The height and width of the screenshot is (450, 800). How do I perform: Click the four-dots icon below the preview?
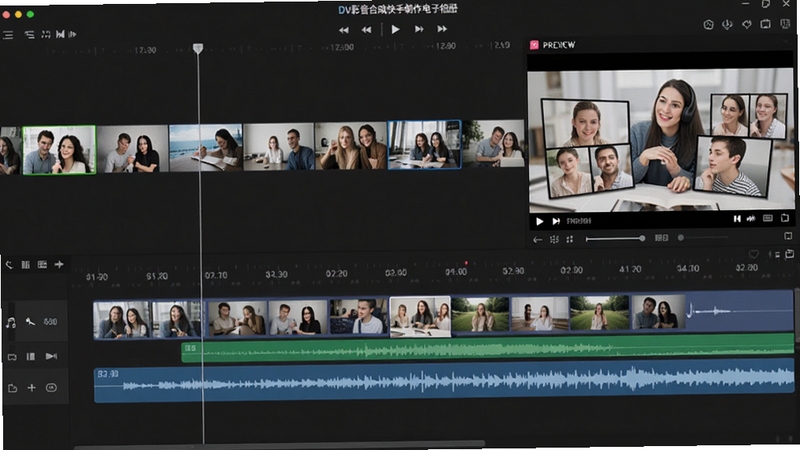570,239
